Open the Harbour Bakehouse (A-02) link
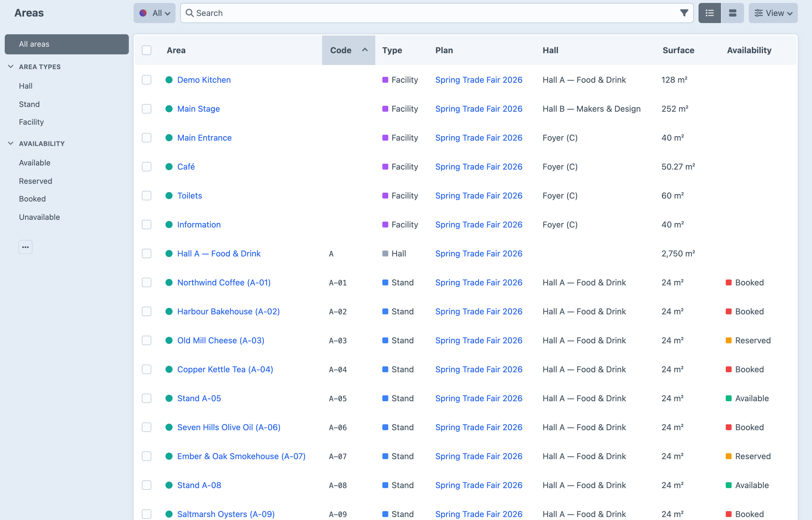Screen dimensions: 812x520 point(229,312)
